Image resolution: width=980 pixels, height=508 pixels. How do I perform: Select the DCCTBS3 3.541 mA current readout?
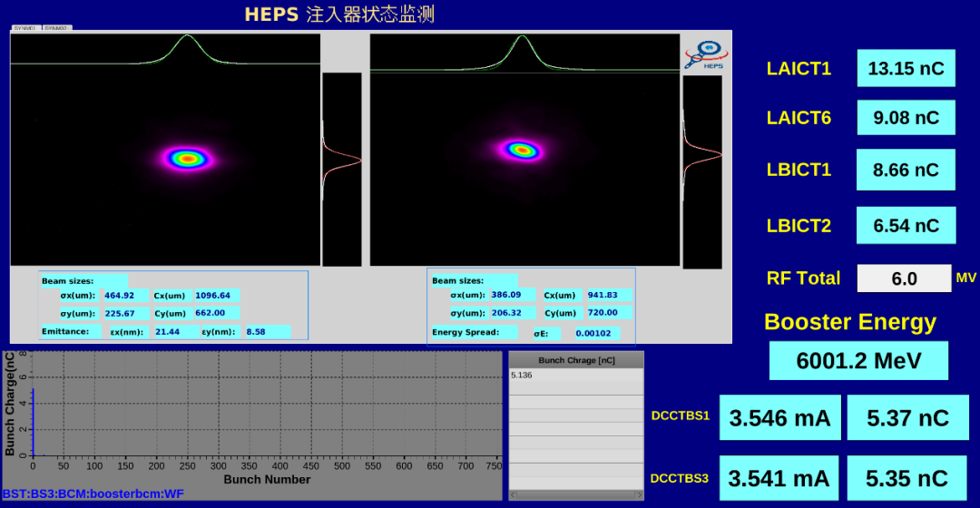[779, 478]
